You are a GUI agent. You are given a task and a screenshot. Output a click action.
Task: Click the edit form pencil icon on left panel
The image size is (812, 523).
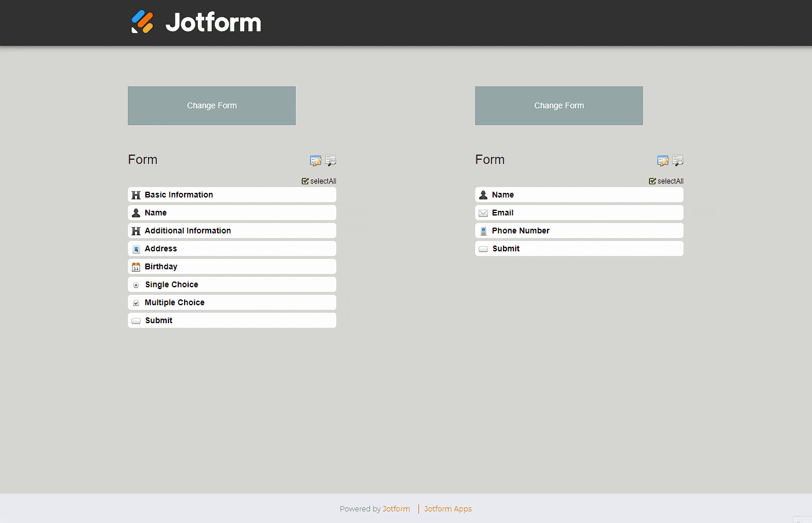pos(315,160)
